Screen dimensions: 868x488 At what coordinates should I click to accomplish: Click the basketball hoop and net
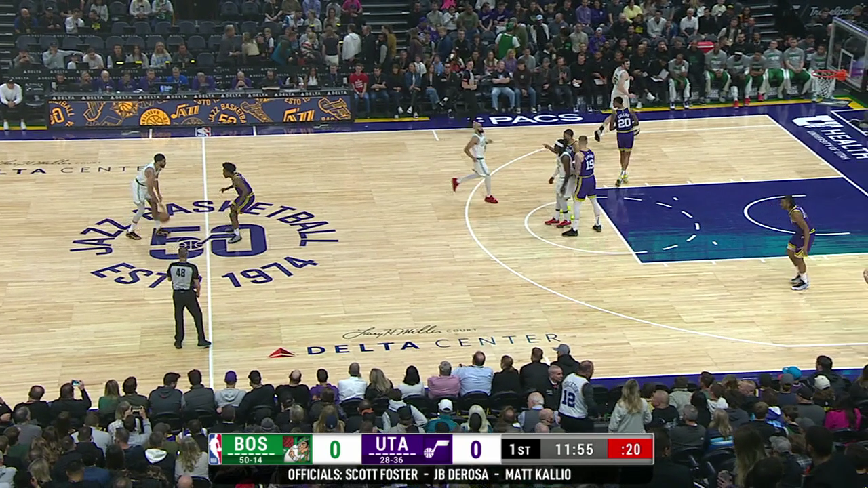pos(825,83)
